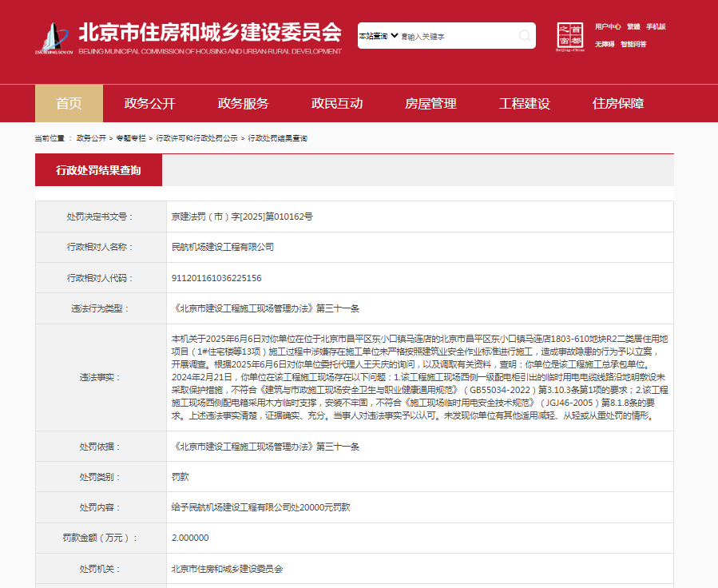Open the 政务公开 navigation menu

[x=149, y=103]
